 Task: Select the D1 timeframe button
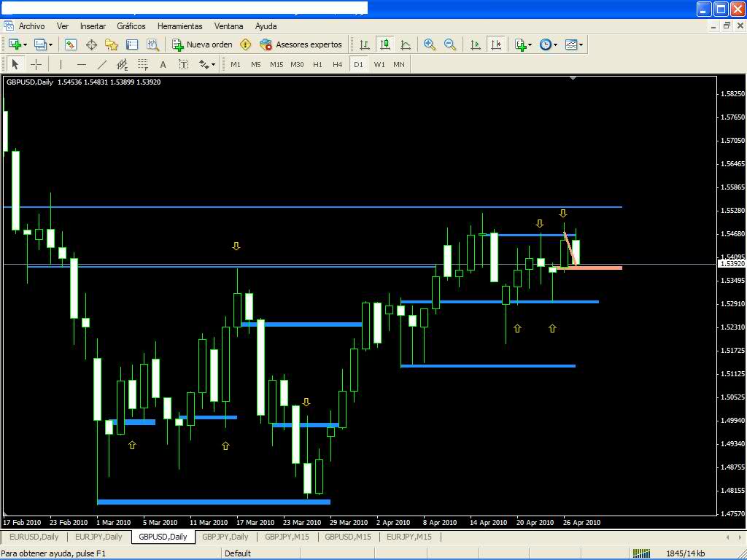(x=358, y=64)
